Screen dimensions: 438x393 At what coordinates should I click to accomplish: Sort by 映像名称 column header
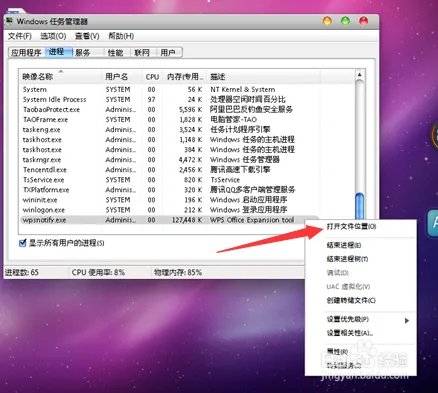pos(60,77)
